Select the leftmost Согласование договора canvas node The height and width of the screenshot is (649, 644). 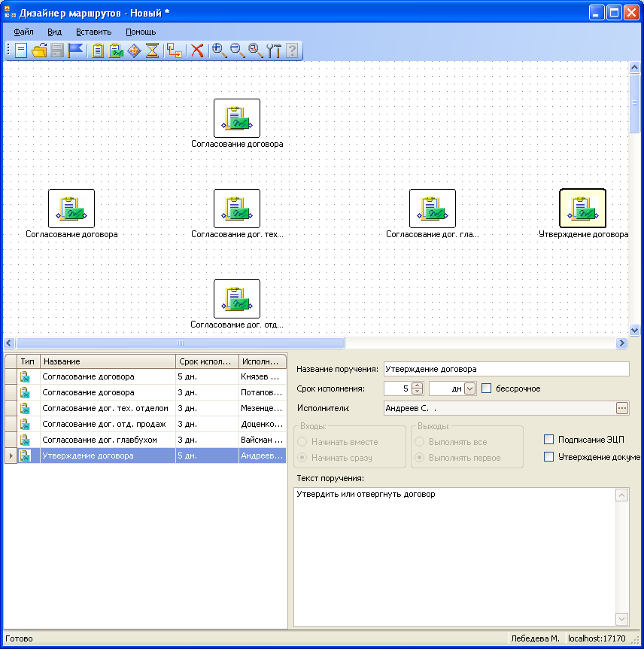(71, 209)
